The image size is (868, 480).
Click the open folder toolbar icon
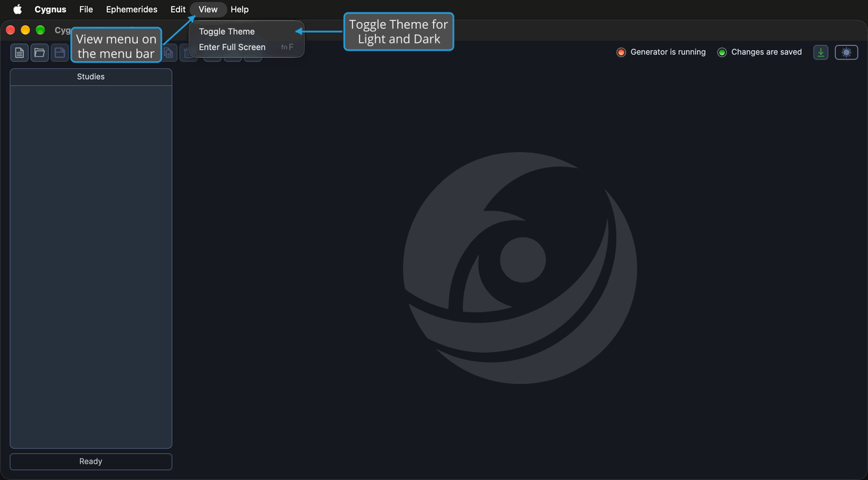coord(40,53)
